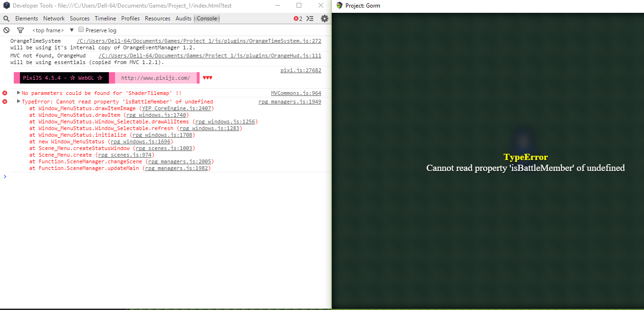Open the YEP_CoreEngine.js:2407 source link
Viewport: 644px width, 310px height.
(176, 108)
